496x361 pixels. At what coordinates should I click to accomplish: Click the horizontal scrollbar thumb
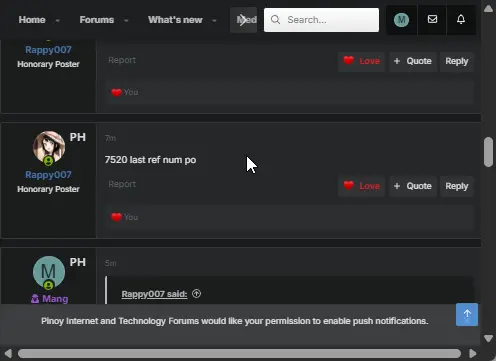(239, 353)
